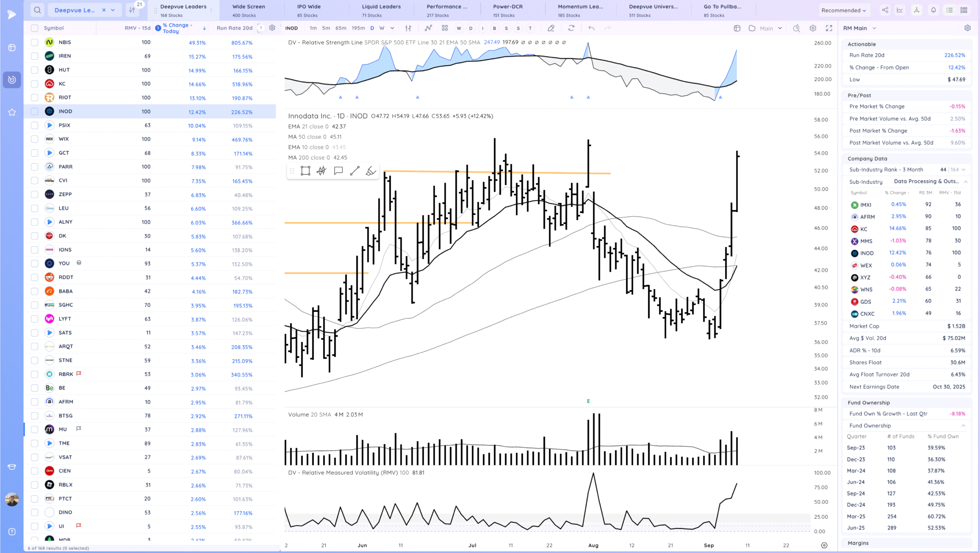980x553 pixels.
Task: Open the graduation cap learning icon
Action: click(x=12, y=467)
